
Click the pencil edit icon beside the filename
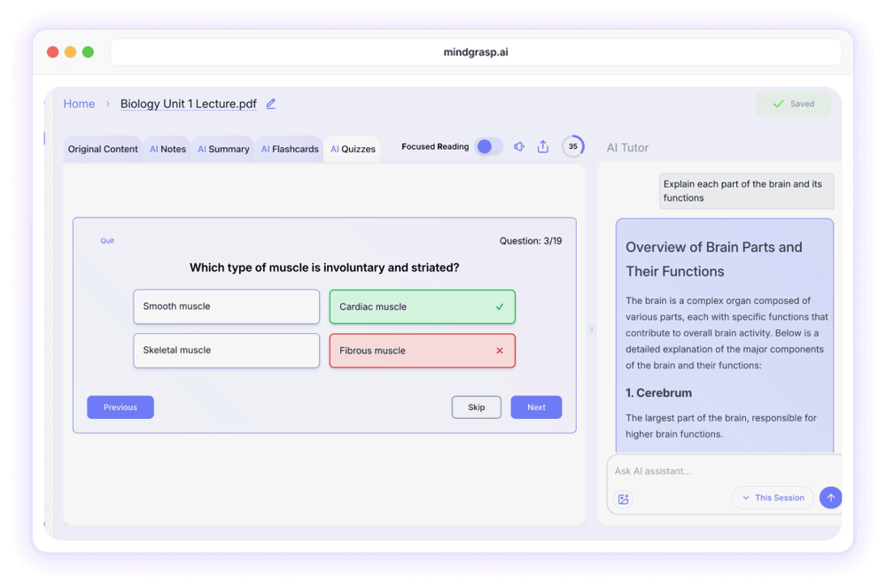[271, 104]
